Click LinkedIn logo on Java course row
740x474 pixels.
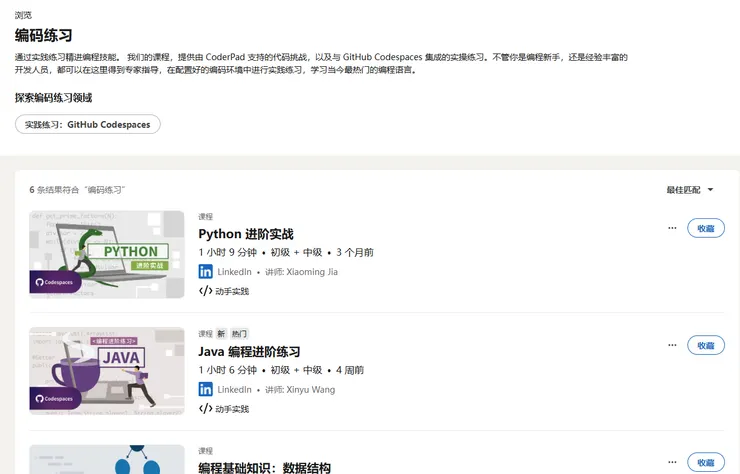(205, 389)
